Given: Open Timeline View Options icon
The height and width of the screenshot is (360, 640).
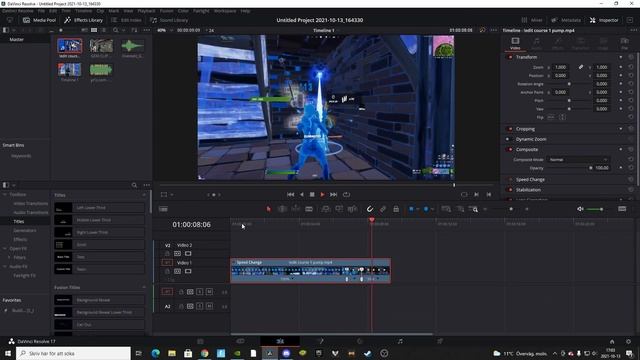Looking at the screenshot, I should click(x=163, y=209).
